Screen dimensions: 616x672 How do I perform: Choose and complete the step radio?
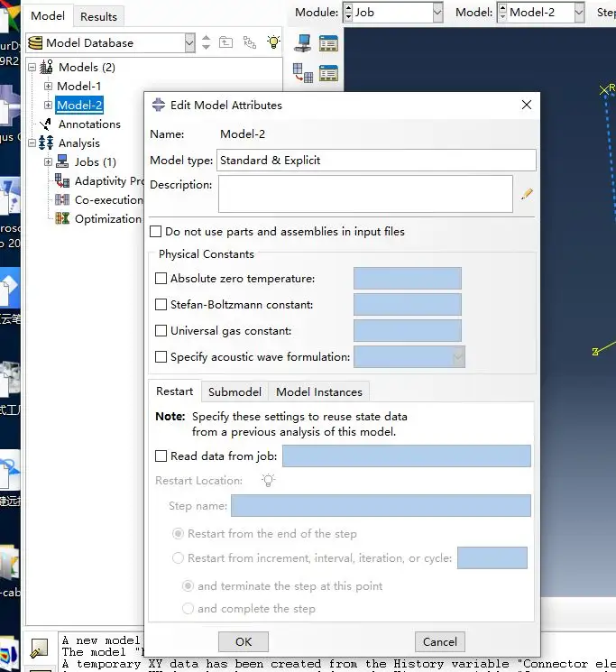pyautogui.click(x=188, y=609)
